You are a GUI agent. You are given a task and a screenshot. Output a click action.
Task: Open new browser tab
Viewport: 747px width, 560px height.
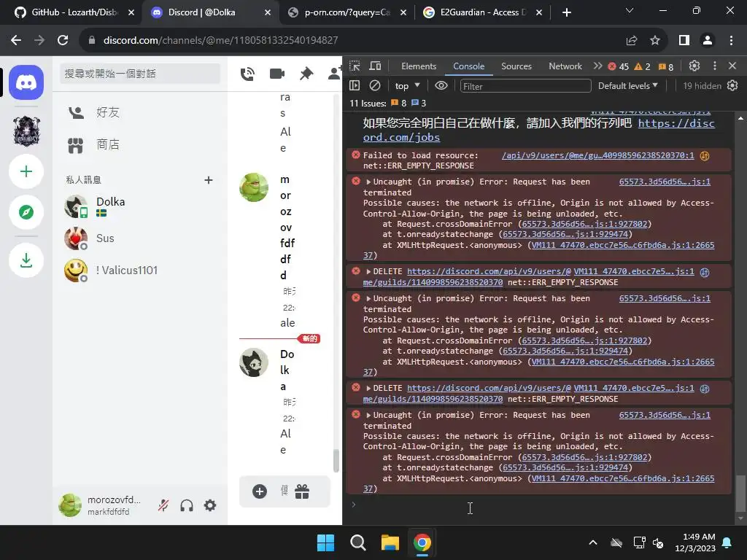tap(566, 12)
